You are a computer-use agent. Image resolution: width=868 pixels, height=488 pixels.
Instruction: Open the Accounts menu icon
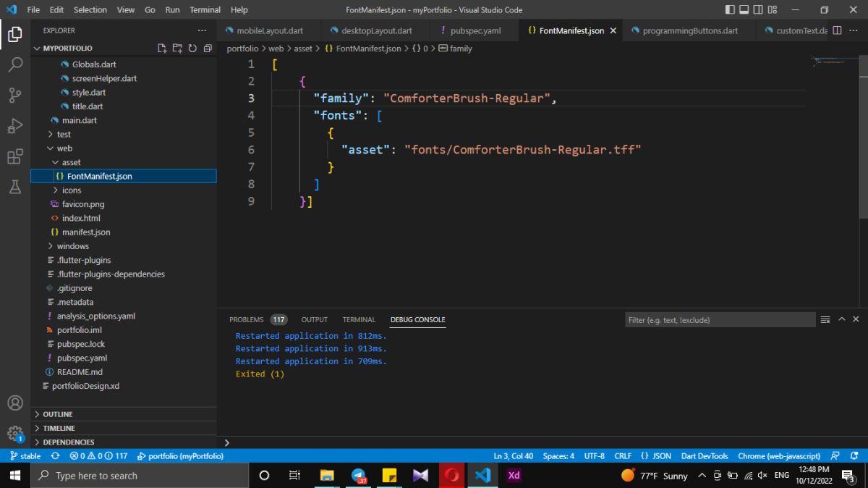coord(15,403)
